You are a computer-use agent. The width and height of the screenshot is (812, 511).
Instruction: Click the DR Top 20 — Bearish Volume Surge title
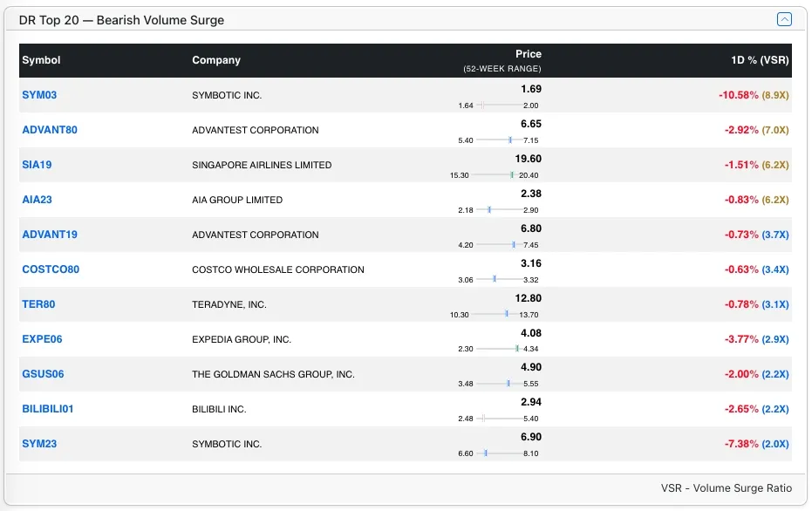(x=122, y=20)
